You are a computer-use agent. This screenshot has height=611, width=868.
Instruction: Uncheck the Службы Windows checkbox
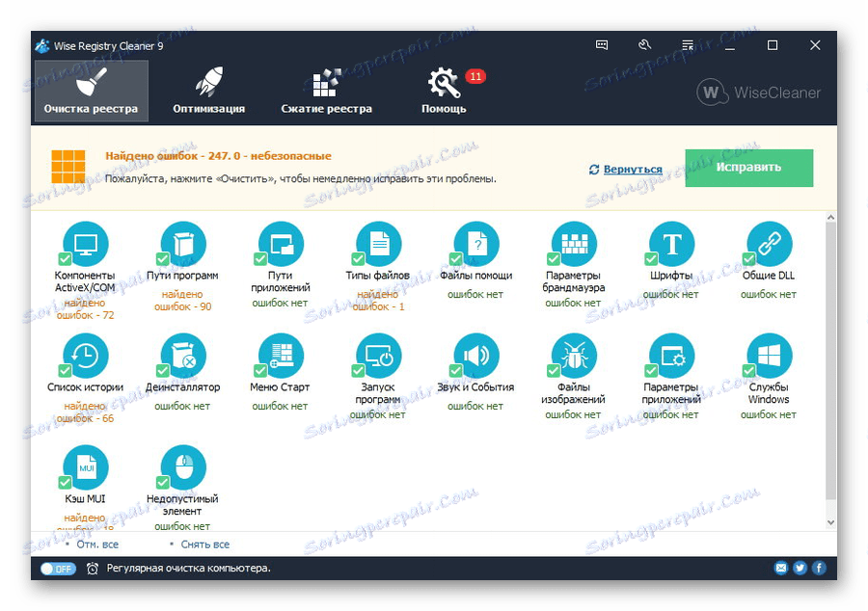click(x=749, y=370)
